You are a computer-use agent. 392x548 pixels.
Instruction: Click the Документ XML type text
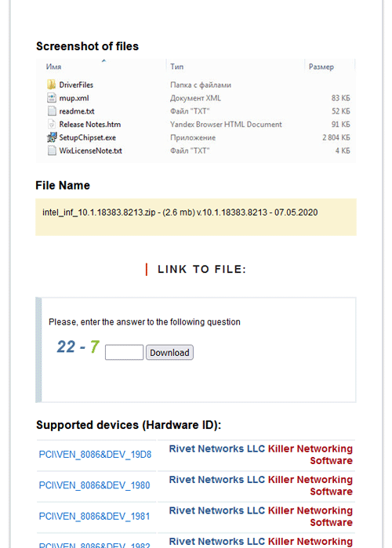[195, 98]
